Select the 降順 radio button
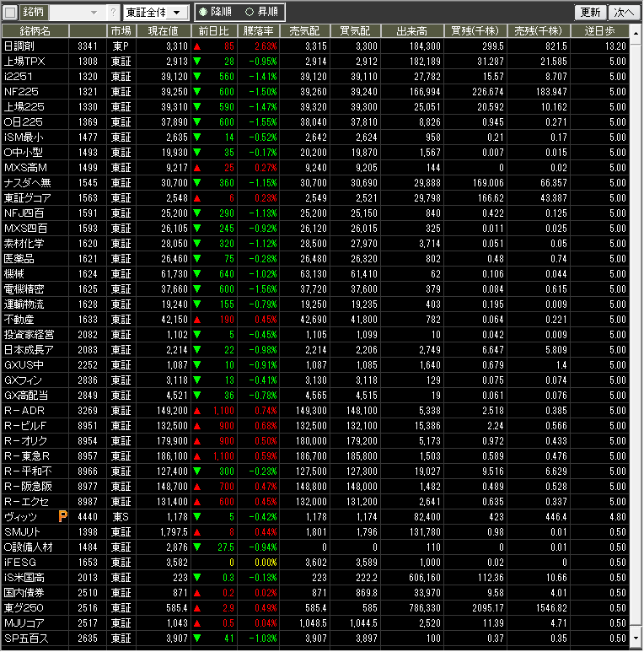The height and width of the screenshot is (652, 644). click(216, 12)
